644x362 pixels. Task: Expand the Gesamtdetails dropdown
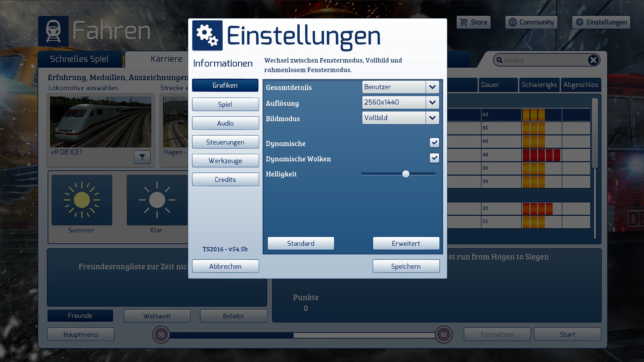click(x=432, y=87)
